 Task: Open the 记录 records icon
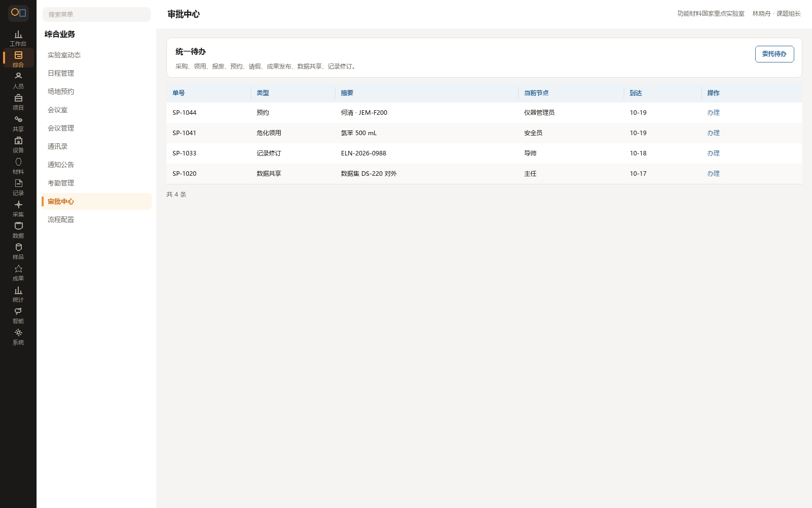[x=18, y=187]
